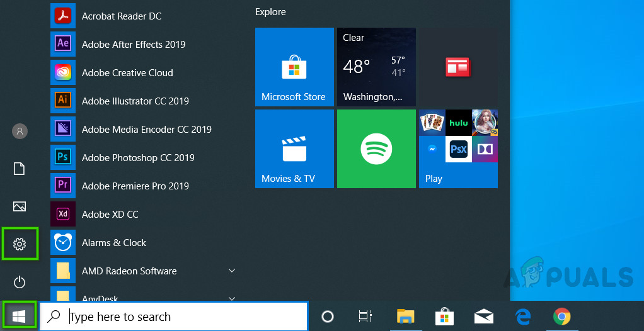Select Adobe Photoshop CC 2019 label
Screen dimensions: 644x331
[138, 157]
